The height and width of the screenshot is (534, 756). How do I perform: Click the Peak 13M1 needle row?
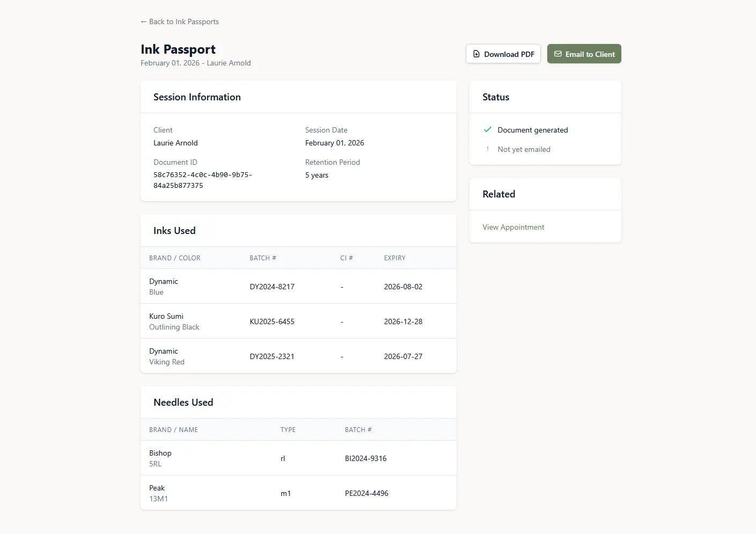point(298,493)
